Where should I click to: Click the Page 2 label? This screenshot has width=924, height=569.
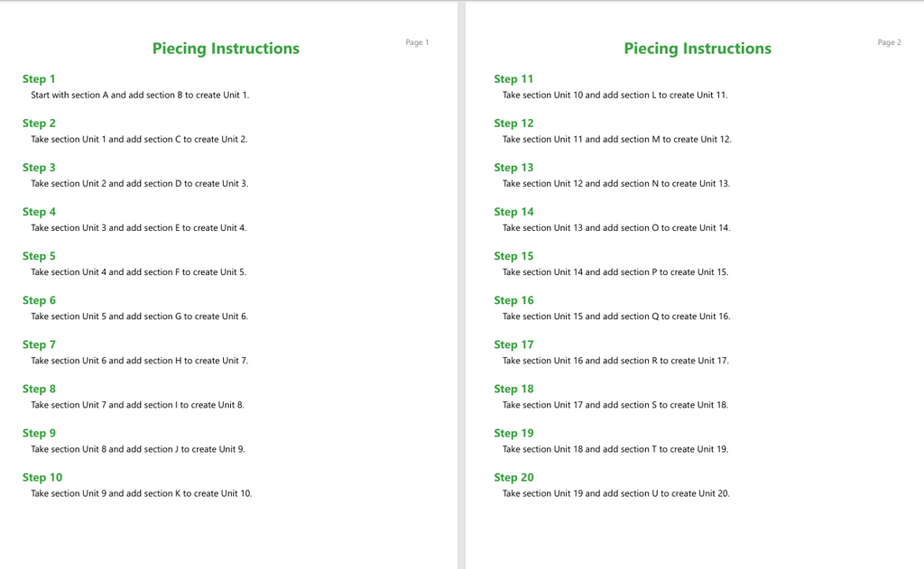point(889,42)
